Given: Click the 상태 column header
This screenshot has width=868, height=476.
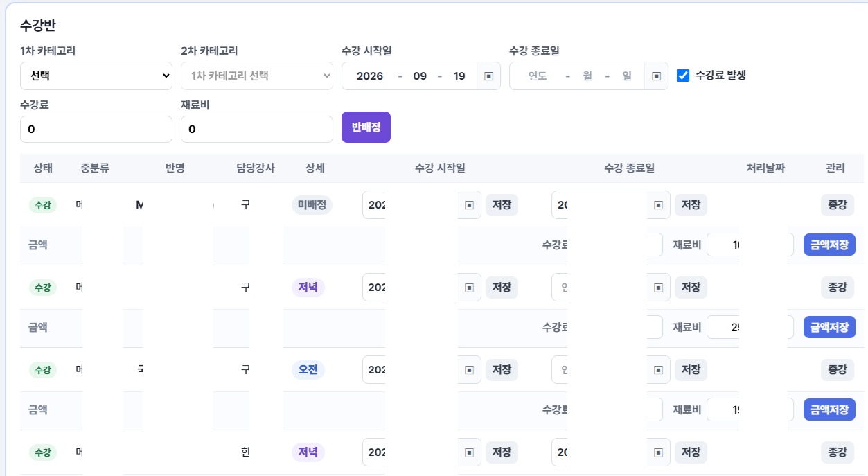Looking at the screenshot, I should pyautogui.click(x=43, y=168).
